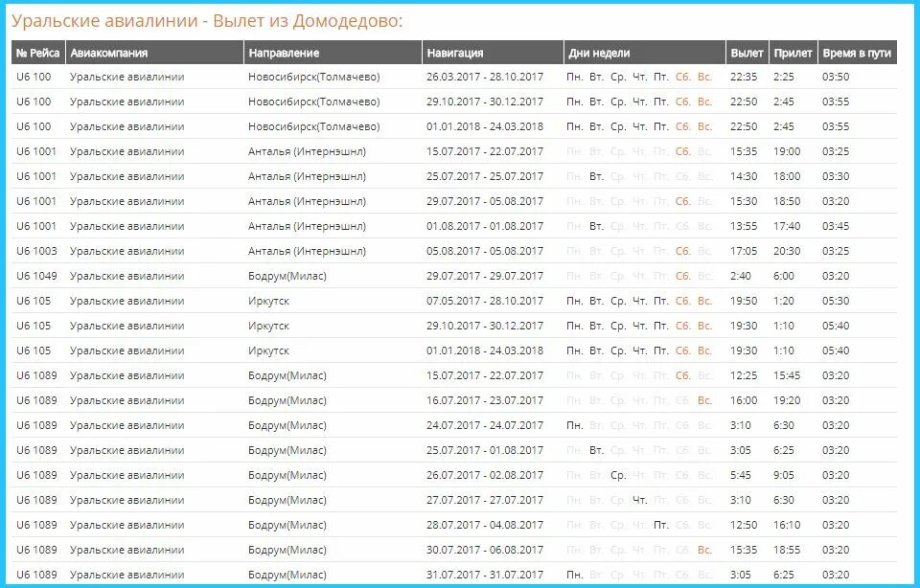Click the 'Вылет' column header
Screen dimensions: 920x588
pyautogui.click(x=747, y=53)
